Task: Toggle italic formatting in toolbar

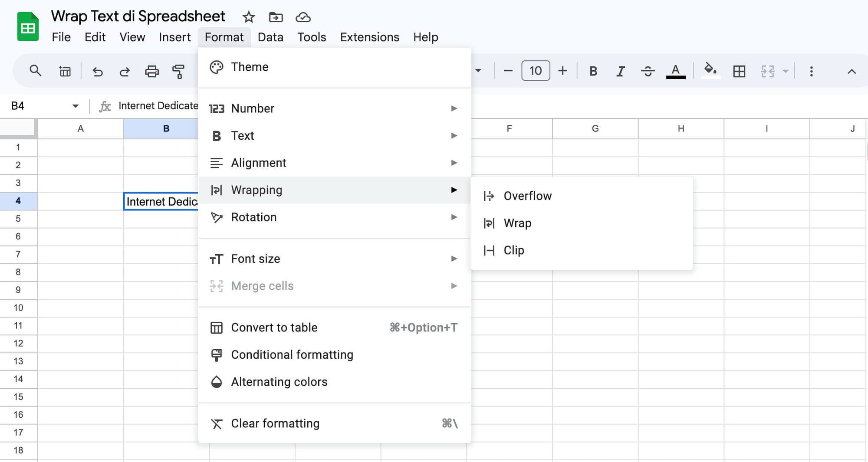Action: (621, 71)
